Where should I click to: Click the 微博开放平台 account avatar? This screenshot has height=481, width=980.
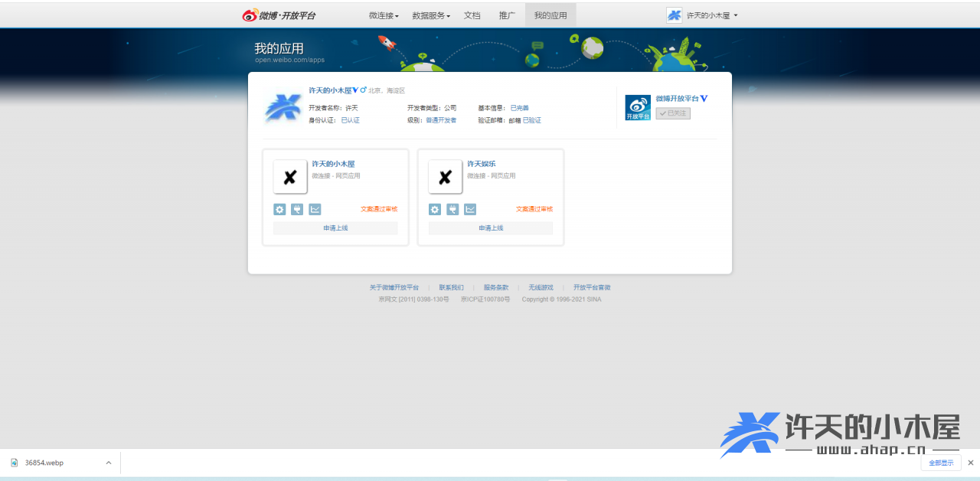(638, 107)
